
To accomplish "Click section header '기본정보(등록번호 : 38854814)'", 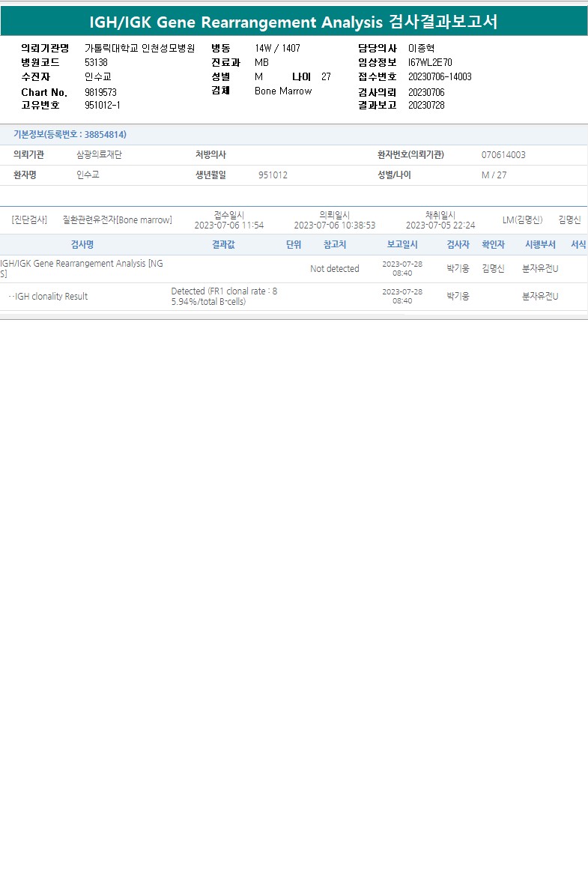I will tap(70, 134).
